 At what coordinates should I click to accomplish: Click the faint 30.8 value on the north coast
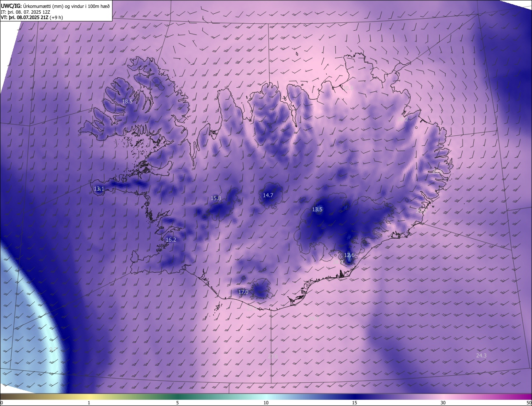pyautogui.click(x=348, y=88)
